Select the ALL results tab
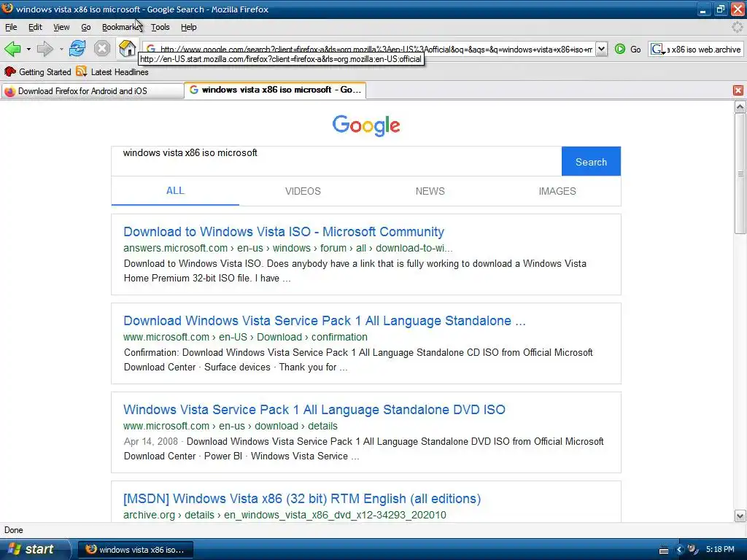Viewport: 747px width, 560px height. pos(175,190)
